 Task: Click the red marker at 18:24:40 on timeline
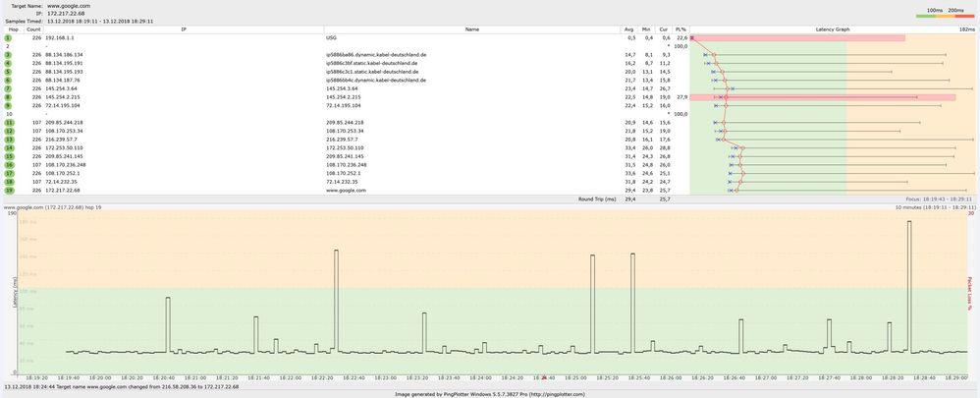coord(544,377)
